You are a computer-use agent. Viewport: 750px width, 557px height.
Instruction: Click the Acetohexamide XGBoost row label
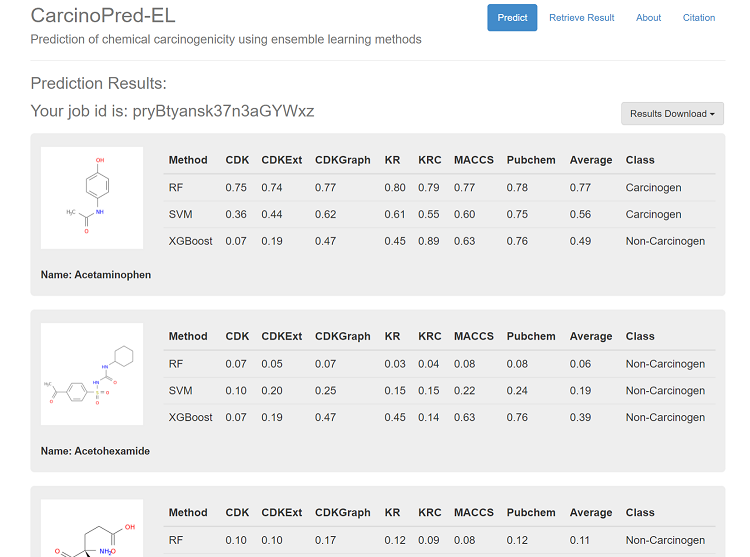(190, 417)
